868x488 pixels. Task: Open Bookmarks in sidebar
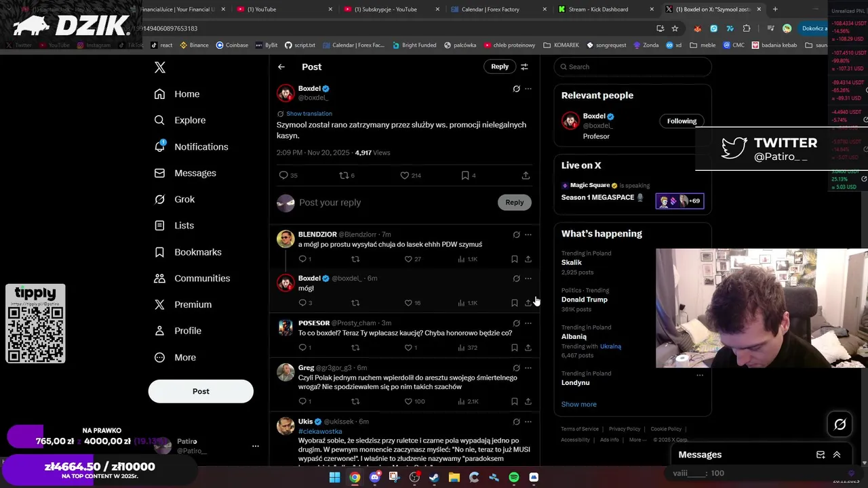point(188,251)
